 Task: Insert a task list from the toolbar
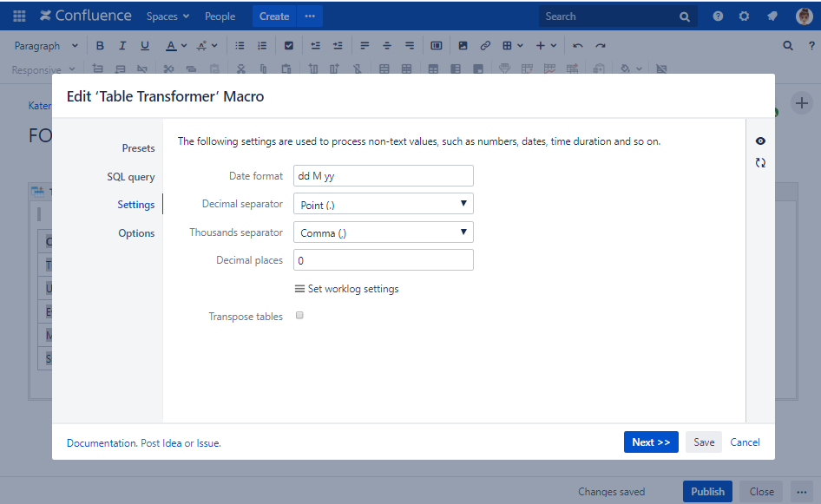(290, 45)
